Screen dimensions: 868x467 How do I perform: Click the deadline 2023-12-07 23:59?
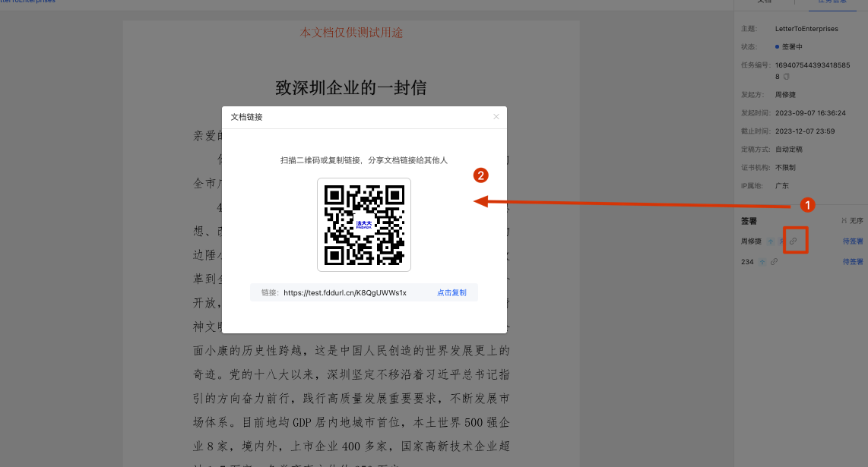pyautogui.click(x=805, y=131)
